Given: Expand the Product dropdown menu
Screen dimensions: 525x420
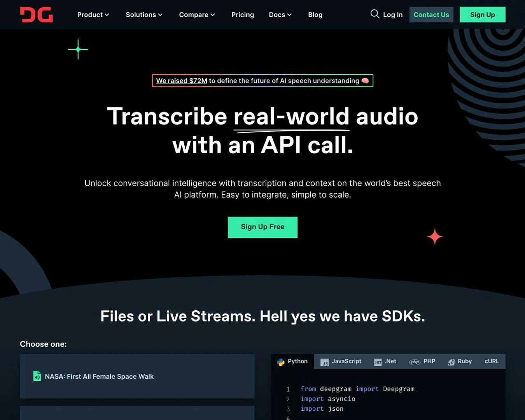Looking at the screenshot, I should point(93,15).
